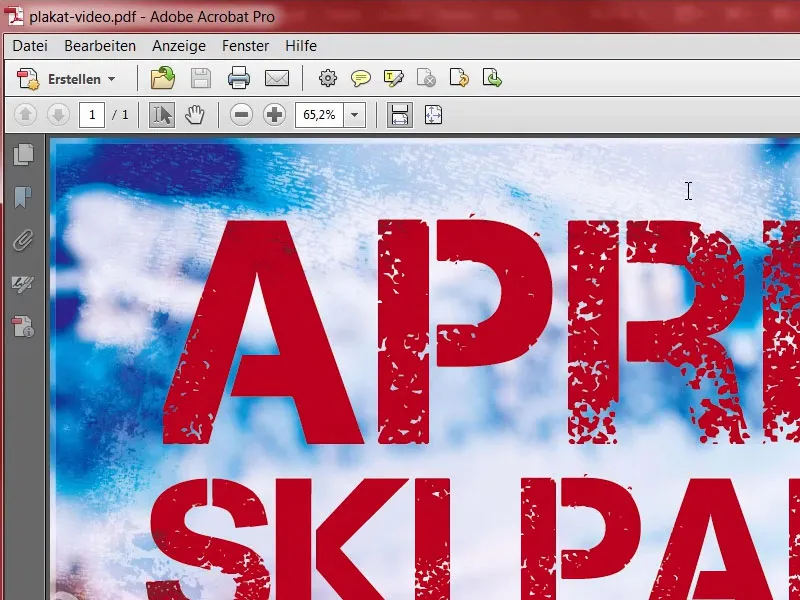Open the attachments paperclip panel
Screen dimensions: 800x600
(x=23, y=240)
